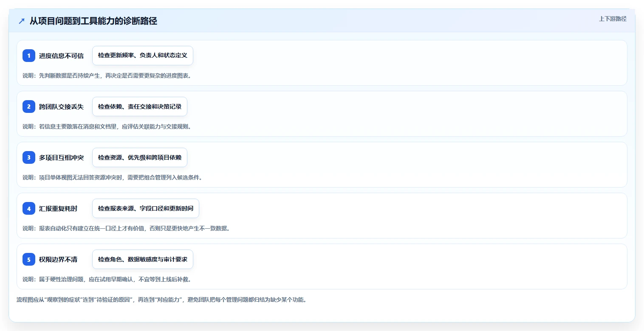Select the 多项目互相冲突 step title
The width and height of the screenshot is (644, 331).
(61, 157)
